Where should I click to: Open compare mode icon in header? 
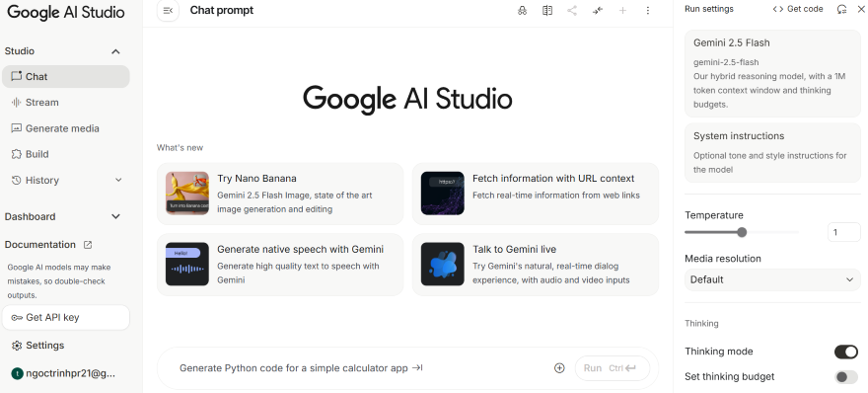546,11
